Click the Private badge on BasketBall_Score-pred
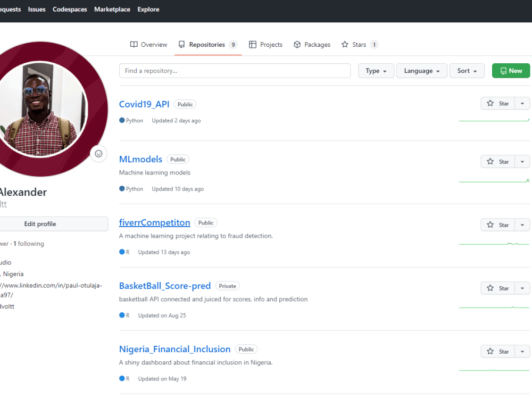Screen dimensions: 532x399 [227, 286]
